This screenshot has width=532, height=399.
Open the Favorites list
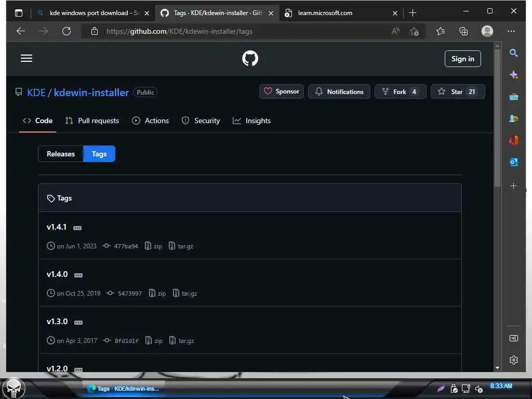click(x=441, y=31)
